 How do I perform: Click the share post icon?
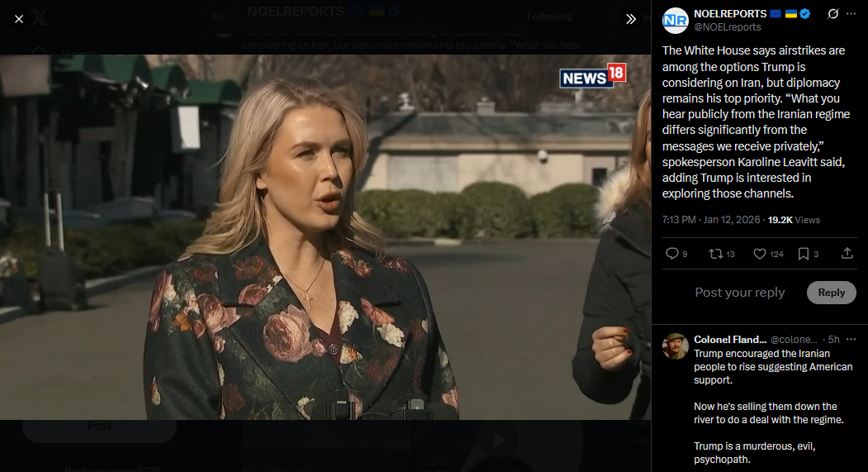(x=847, y=254)
